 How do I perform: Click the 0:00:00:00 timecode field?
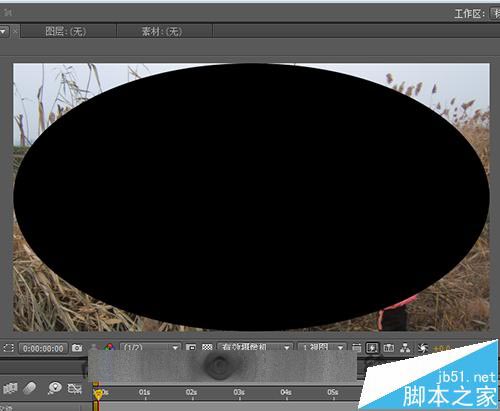point(43,348)
